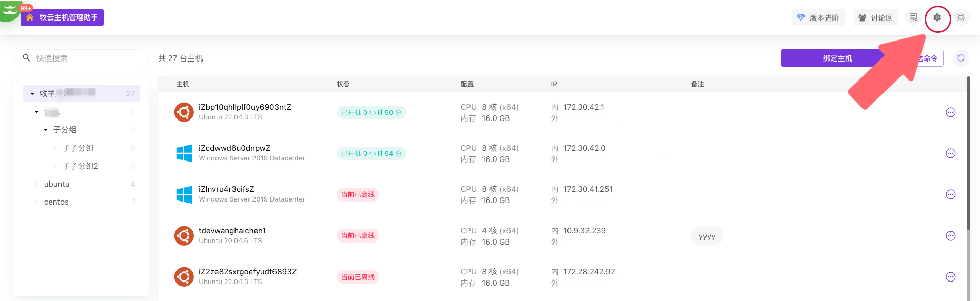Click the 快速搜索 search field
Screen dimensions: 980x301
pos(87,58)
